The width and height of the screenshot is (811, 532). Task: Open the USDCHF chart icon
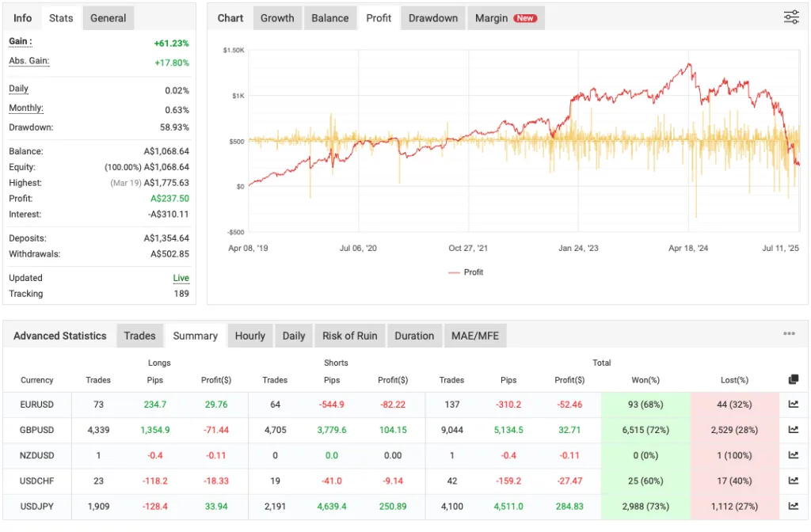pos(793,481)
